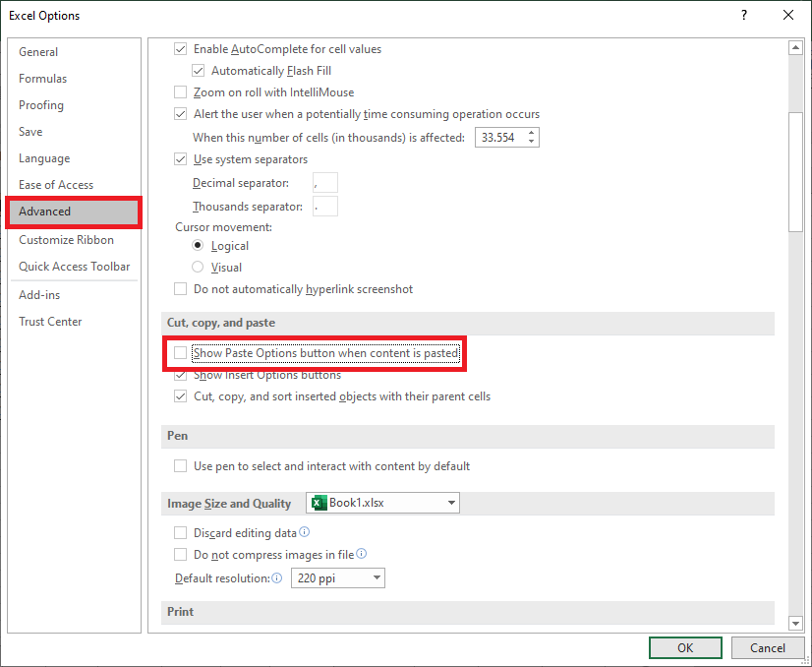Image resolution: width=812 pixels, height=667 pixels.
Task: Select Logical cursor movement
Action: [198, 245]
